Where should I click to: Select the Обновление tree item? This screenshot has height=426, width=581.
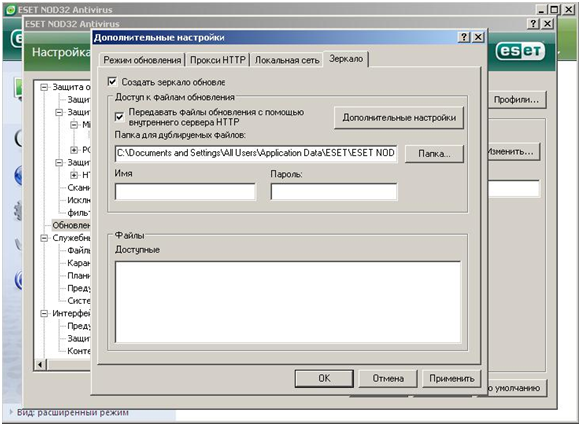tap(71, 225)
